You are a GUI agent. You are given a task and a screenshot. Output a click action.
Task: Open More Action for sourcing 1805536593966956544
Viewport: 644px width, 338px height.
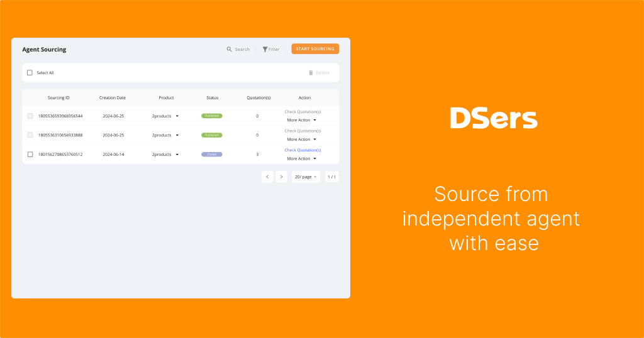point(301,120)
